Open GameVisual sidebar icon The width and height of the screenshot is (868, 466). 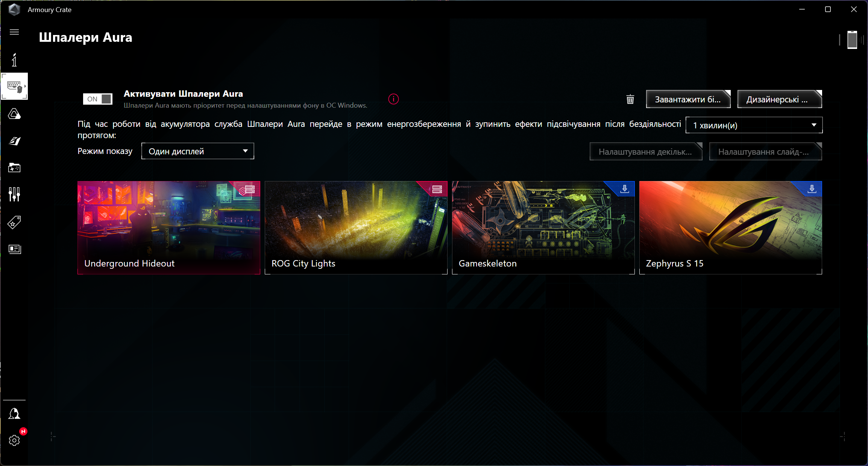coord(14,141)
